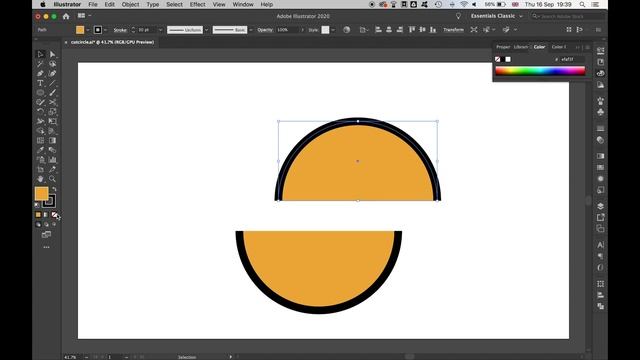The height and width of the screenshot is (360, 640).
Task: Select the Pen tool
Action: 40,73
